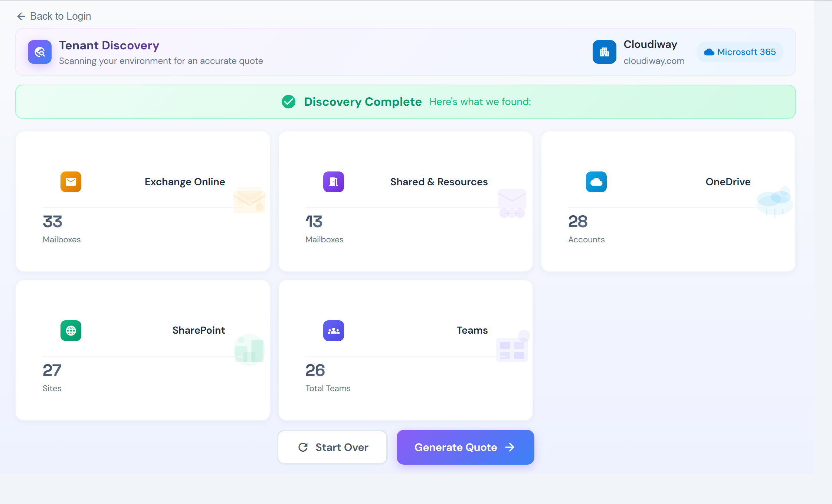Select the SharePoint card title

199,330
